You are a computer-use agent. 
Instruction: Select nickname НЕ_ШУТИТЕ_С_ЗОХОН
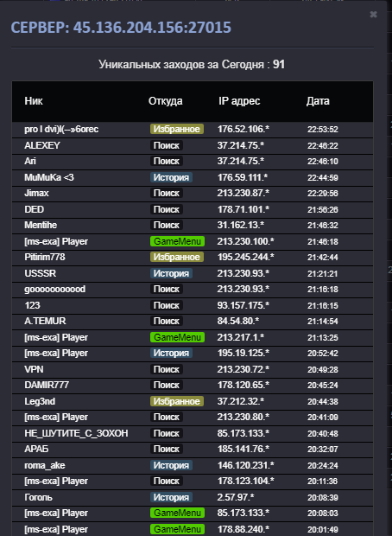click(x=76, y=433)
